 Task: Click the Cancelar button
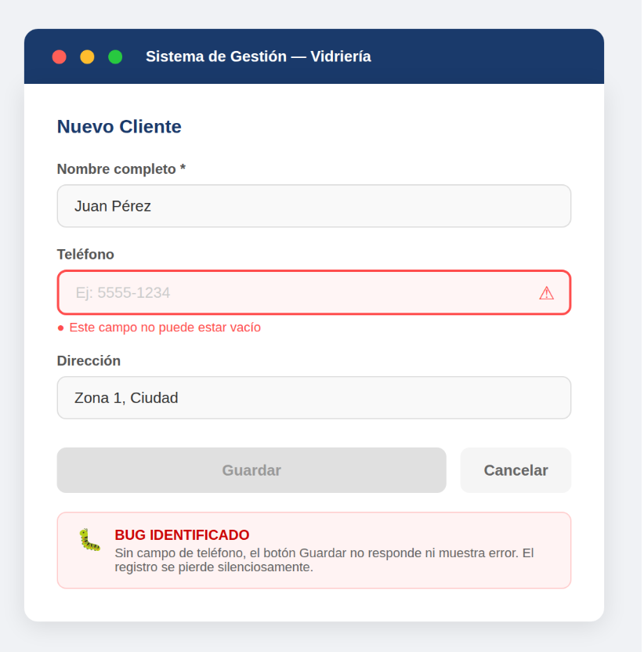pos(518,472)
